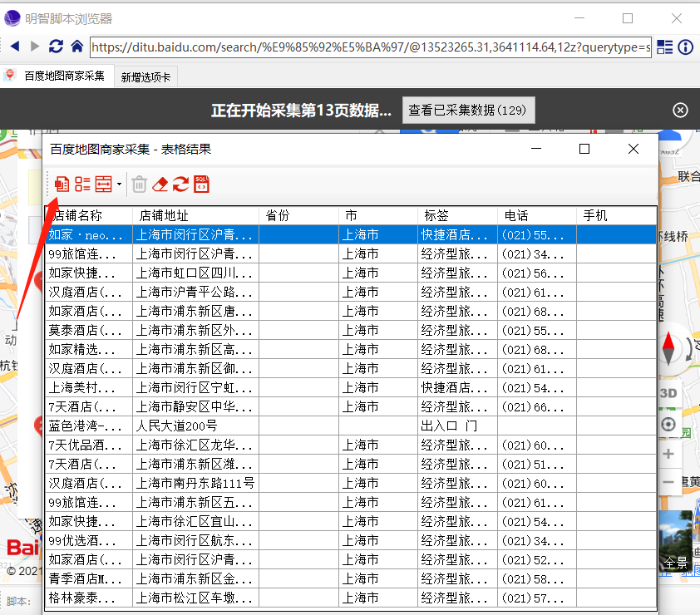700x615 pixels.
Task: Select 上海市松江区车墩... address cell
Action: [x=195, y=598]
